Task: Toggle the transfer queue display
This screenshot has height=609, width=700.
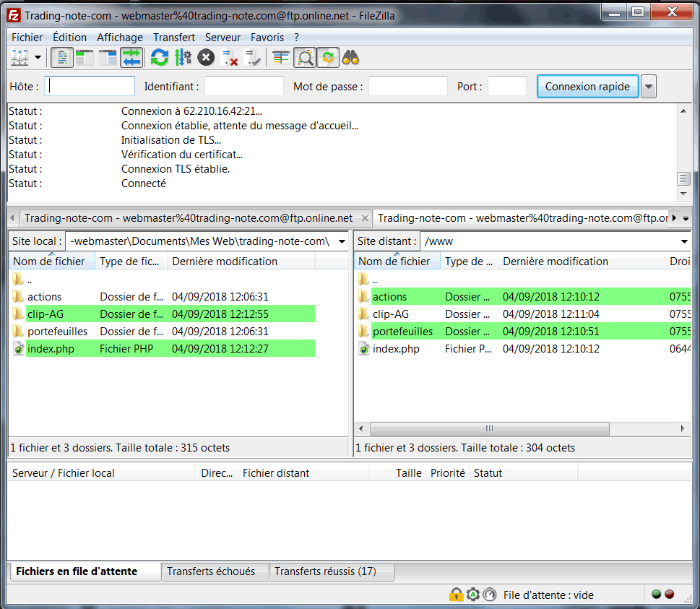Action: click(x=131, y=58)
